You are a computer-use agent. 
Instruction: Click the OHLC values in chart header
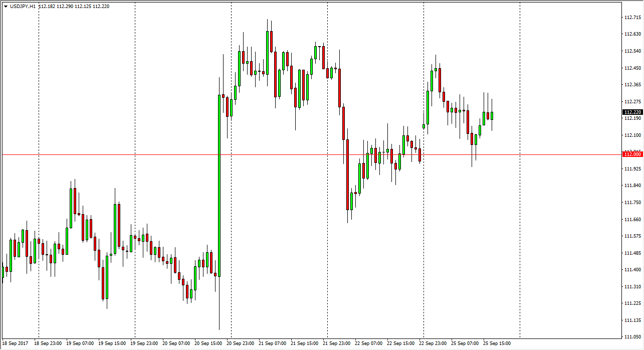pyautogui.click(x=74, y=7)
